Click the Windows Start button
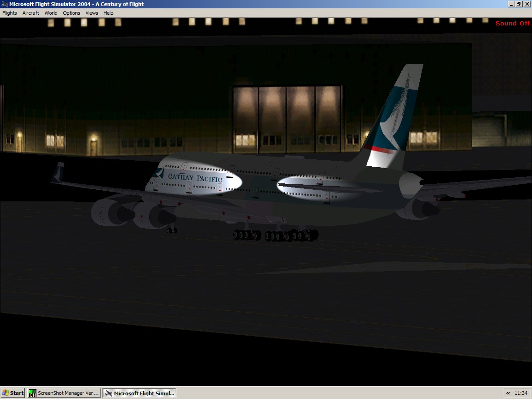This screenshot has height=399, width=532. 13,393
